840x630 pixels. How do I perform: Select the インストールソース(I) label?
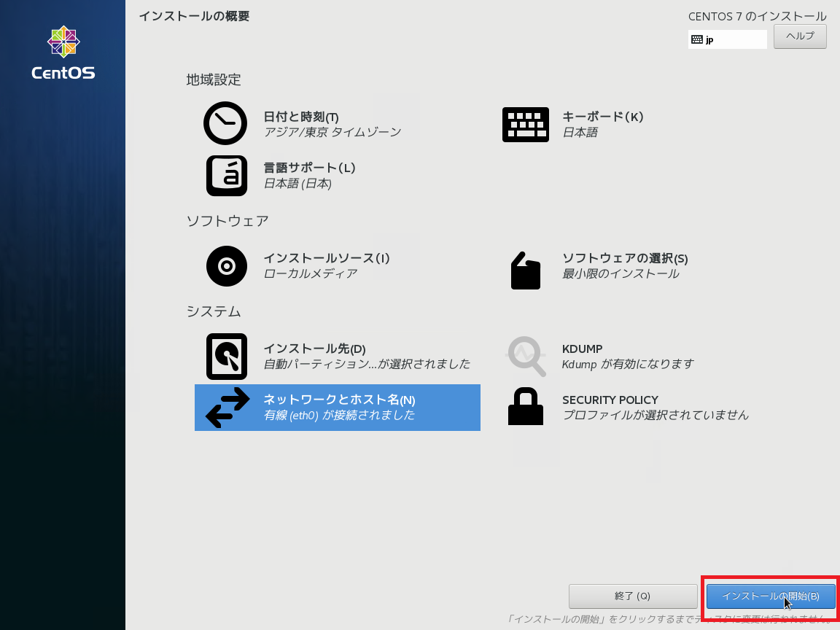[327, 258]
